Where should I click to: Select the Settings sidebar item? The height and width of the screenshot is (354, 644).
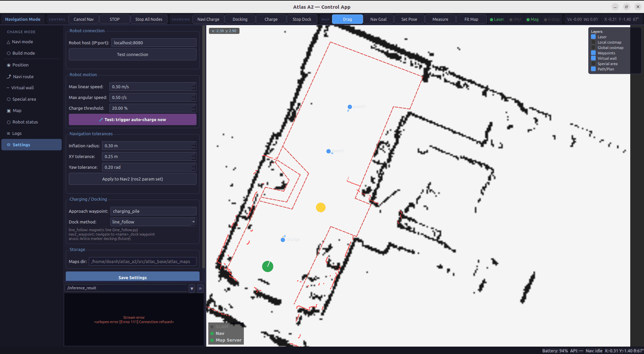point(32,145)
